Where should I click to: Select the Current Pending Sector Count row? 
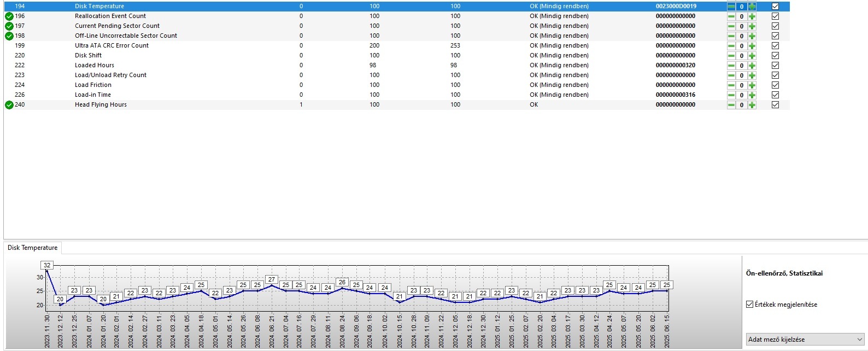click(x=397, y=26)
